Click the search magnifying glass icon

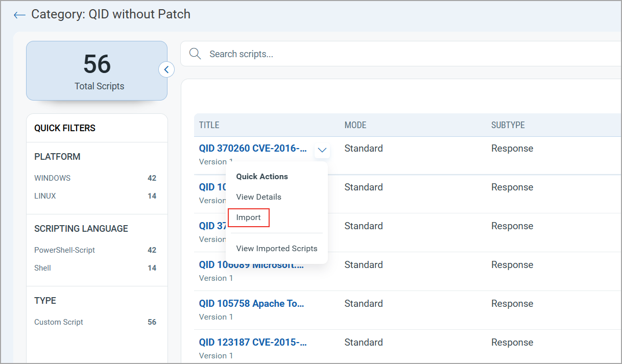pos(195,53)
